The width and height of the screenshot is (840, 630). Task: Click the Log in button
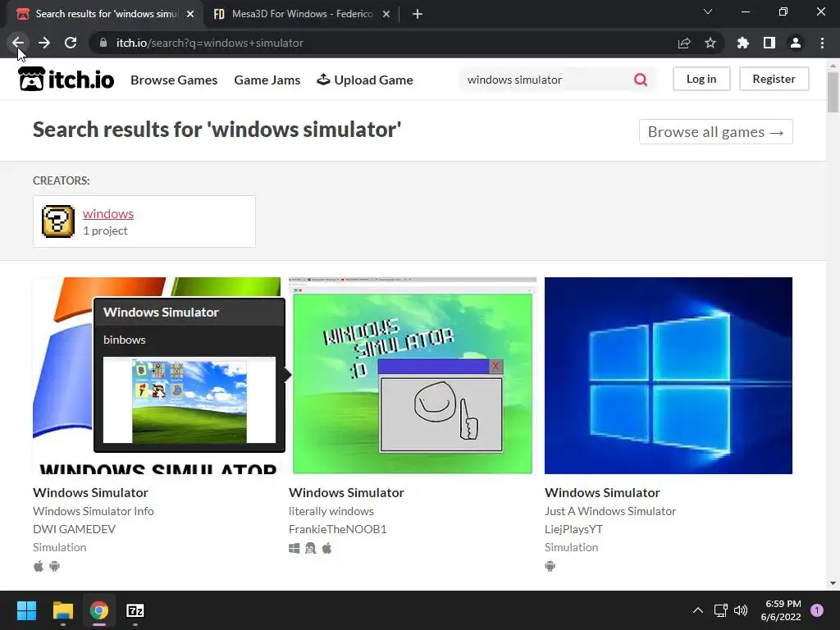point(701,79)
